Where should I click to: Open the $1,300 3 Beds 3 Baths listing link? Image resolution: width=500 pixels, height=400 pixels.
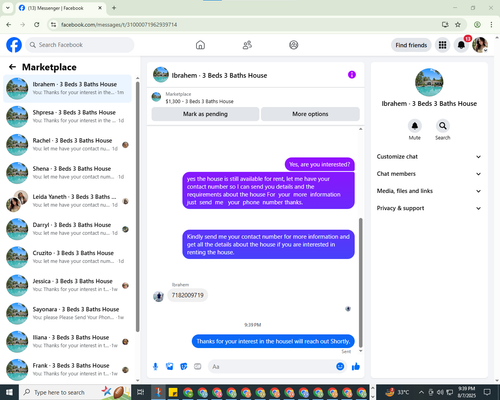(199, 101)
